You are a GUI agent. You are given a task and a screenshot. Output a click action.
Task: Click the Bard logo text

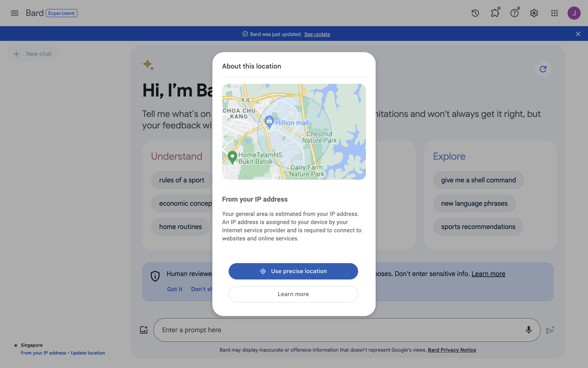pos(35,13)
